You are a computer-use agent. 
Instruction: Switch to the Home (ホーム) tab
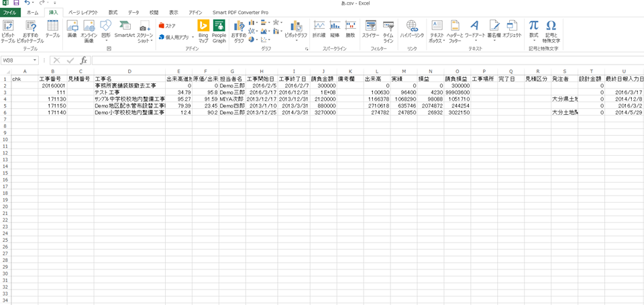pos(32,13)
